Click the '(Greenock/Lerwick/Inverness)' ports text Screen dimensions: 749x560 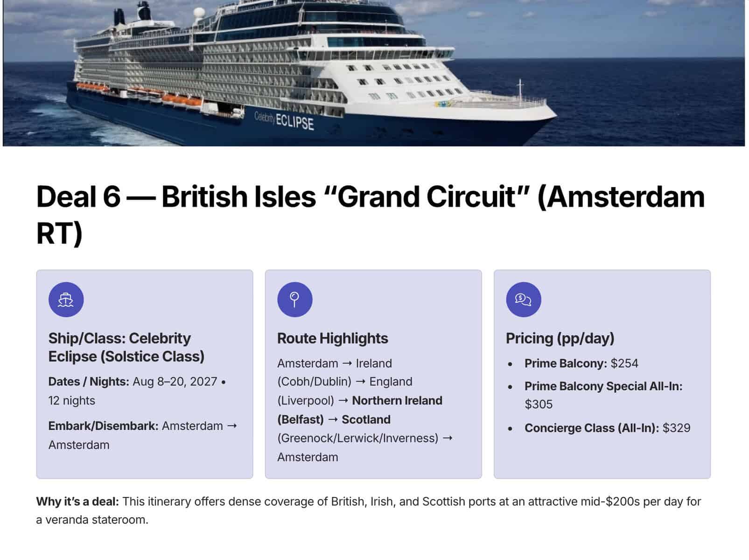(x=358, y=438)
